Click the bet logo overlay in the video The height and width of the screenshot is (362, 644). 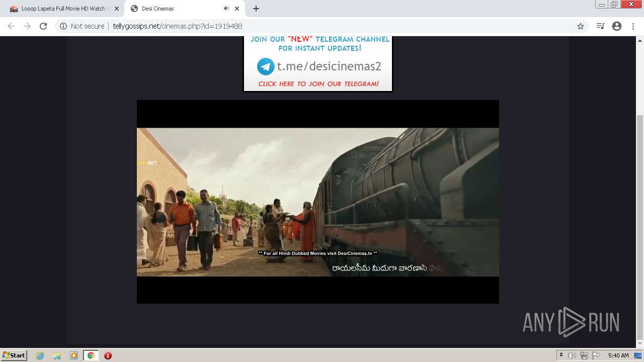(147, 163)
